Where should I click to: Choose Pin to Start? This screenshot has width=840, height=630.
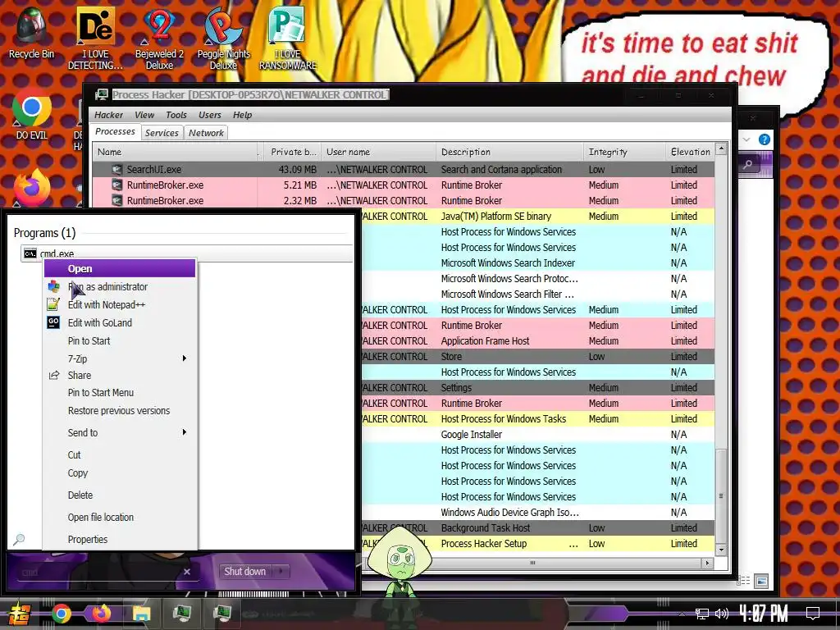click(120, 340)
